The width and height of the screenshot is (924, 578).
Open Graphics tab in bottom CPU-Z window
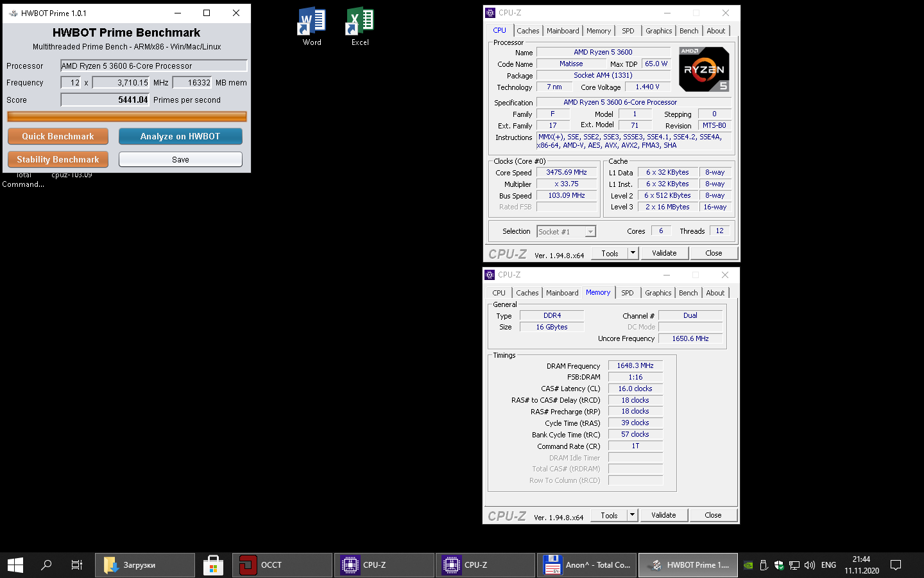658,293
